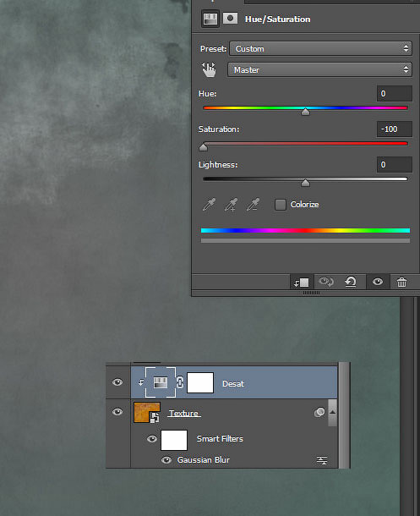The width and height of the screenshot is (420, 516).
Task: Click the Saturation value field
Action: point(395,129)
